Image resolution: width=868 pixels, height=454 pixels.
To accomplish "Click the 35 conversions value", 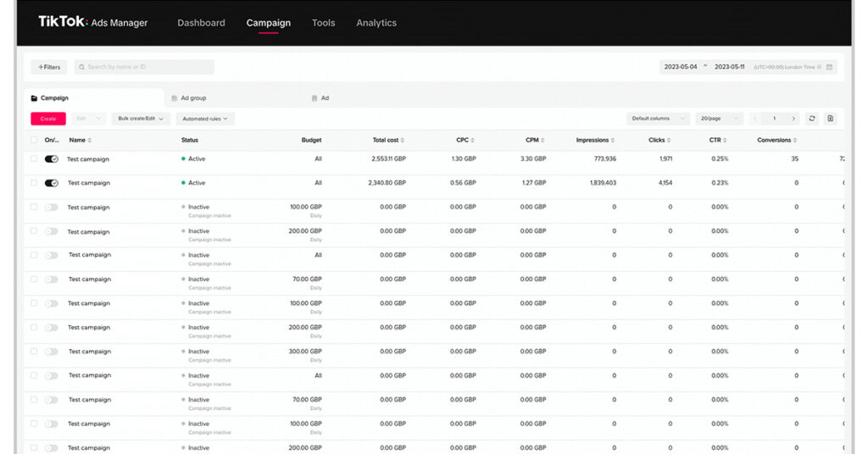I will (x=794, y=158).
